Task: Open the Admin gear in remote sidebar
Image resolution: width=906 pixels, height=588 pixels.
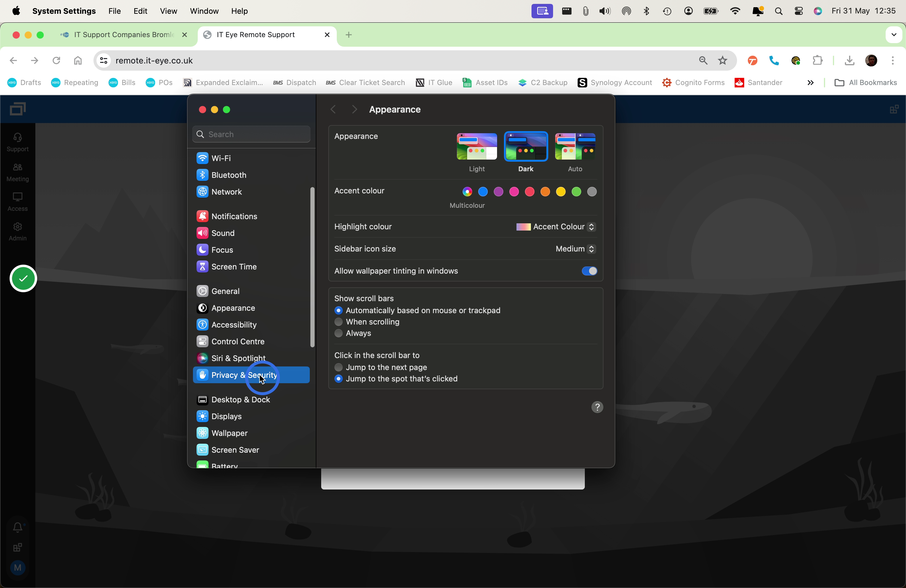Action: [x=17, y=231]
